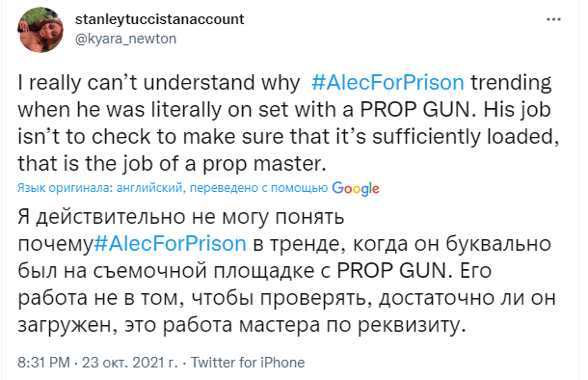Click the '23 окт. 2021 г.' date

(x=130, y=363)
